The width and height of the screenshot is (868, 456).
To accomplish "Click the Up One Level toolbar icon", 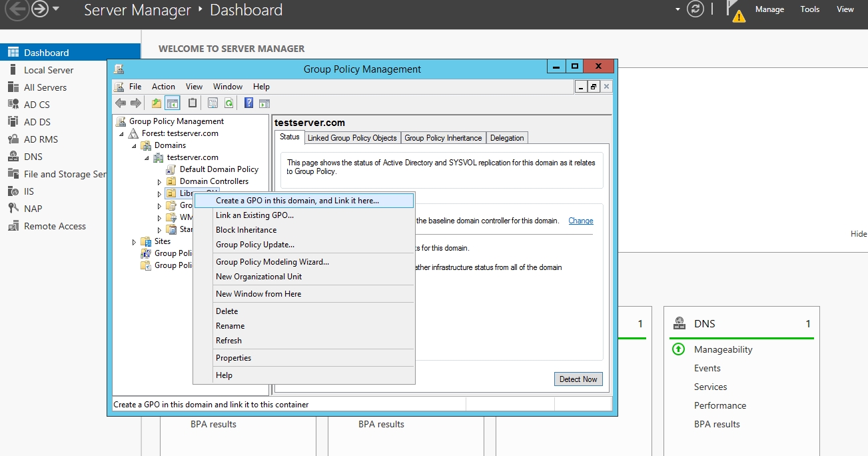I will point(157,103).
